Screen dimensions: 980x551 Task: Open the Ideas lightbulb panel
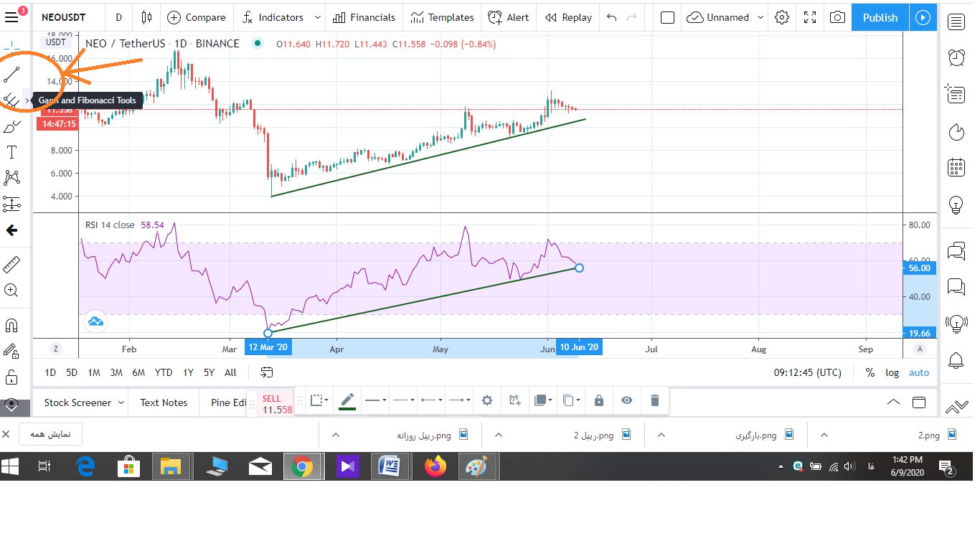pos(956,205)
